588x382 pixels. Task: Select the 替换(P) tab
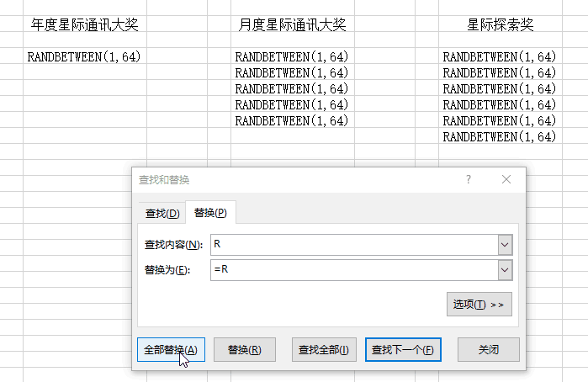coord(210,212)
